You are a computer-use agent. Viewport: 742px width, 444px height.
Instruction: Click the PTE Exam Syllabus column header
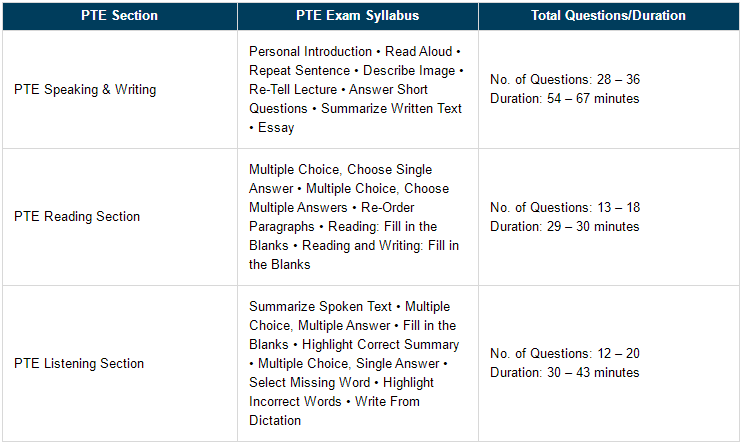point(358,16)
